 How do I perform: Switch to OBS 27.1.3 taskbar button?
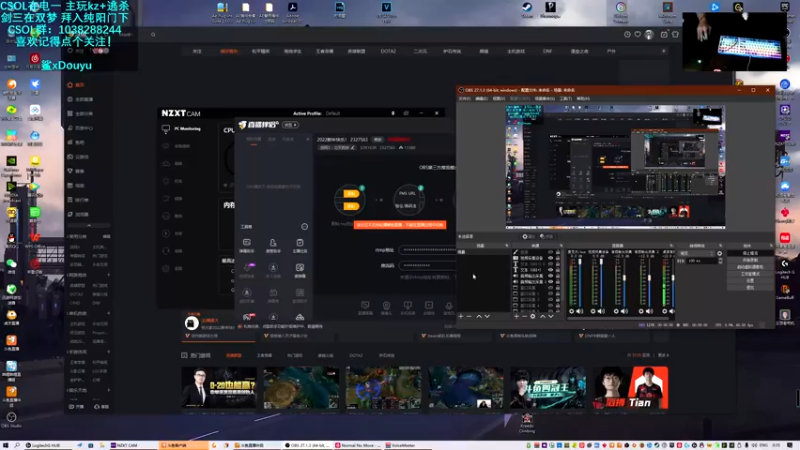[x=307, y=445]
